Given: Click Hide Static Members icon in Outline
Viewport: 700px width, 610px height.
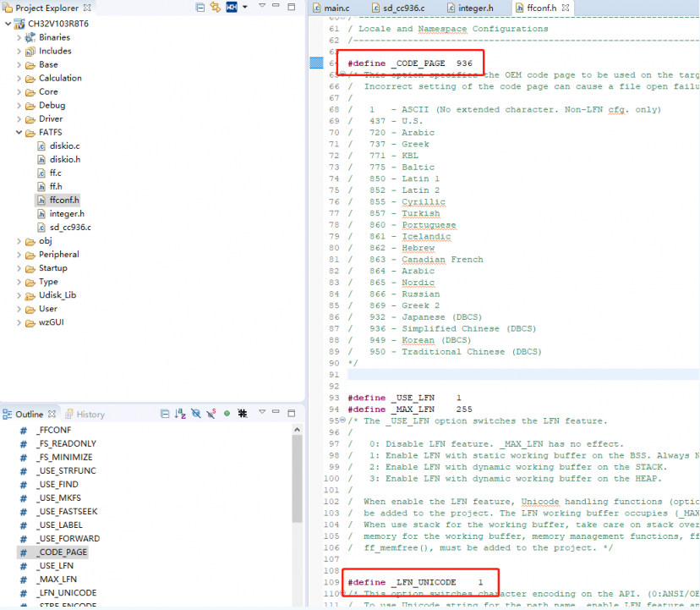Looking at the screenshot, I should [x=211, y=414].
